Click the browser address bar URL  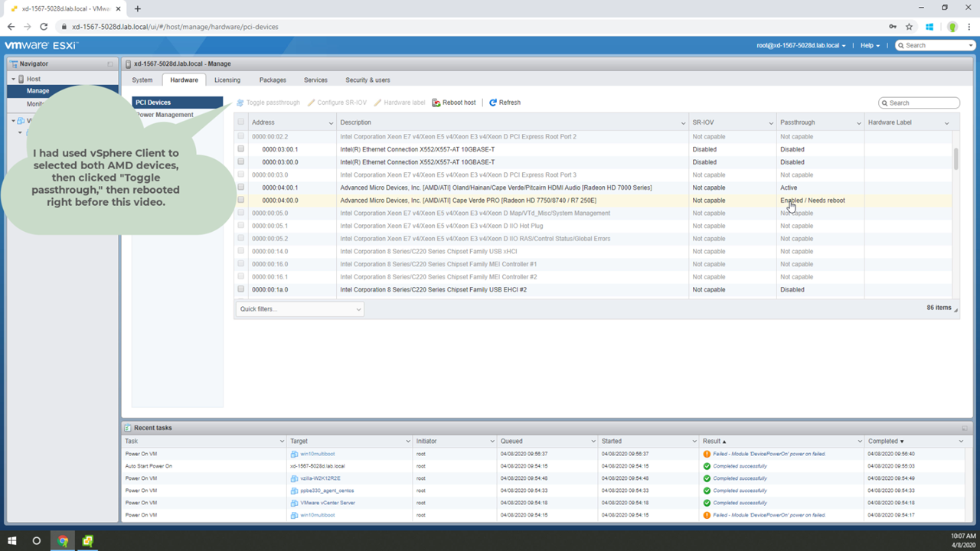tap(175, 27)
